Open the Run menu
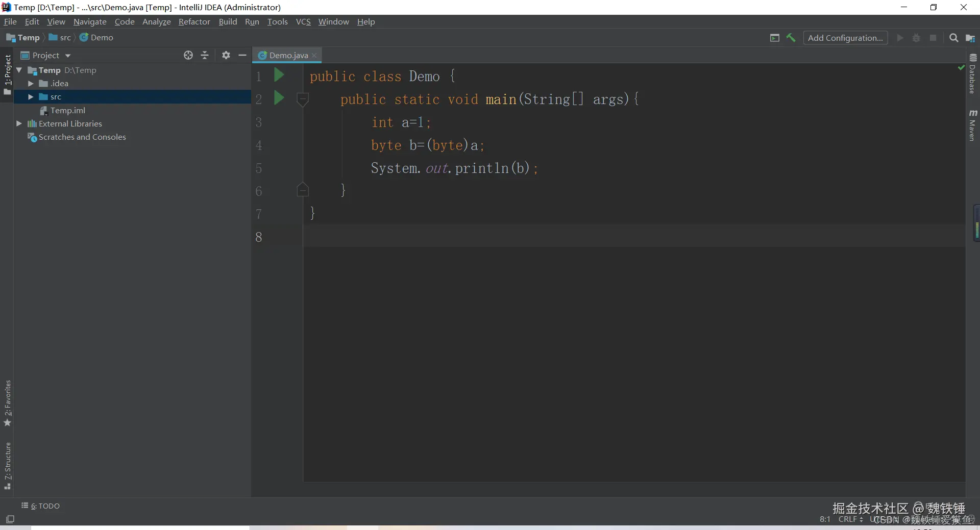 (252, 21)
